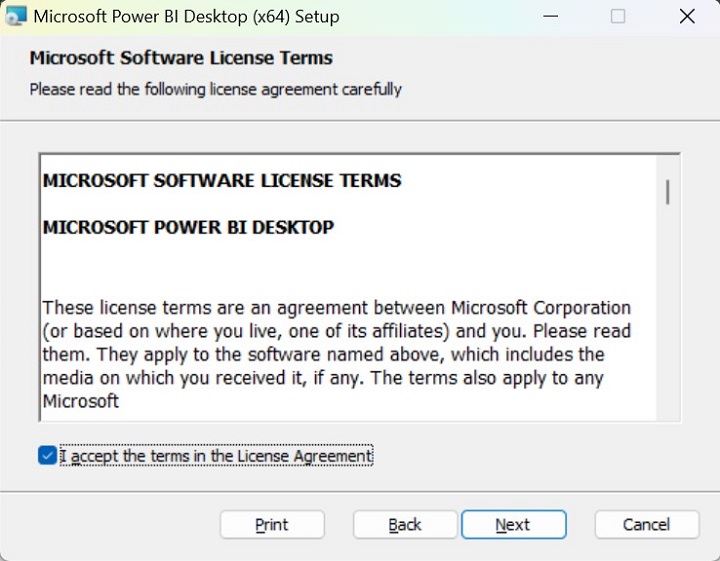Click inside the license paragraph starting "These license terms"

(336, 331)
